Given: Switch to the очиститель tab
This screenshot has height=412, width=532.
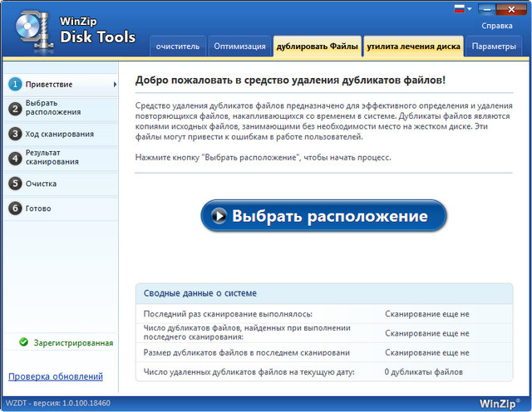Looking at the screenshot, I should [178, 47].
